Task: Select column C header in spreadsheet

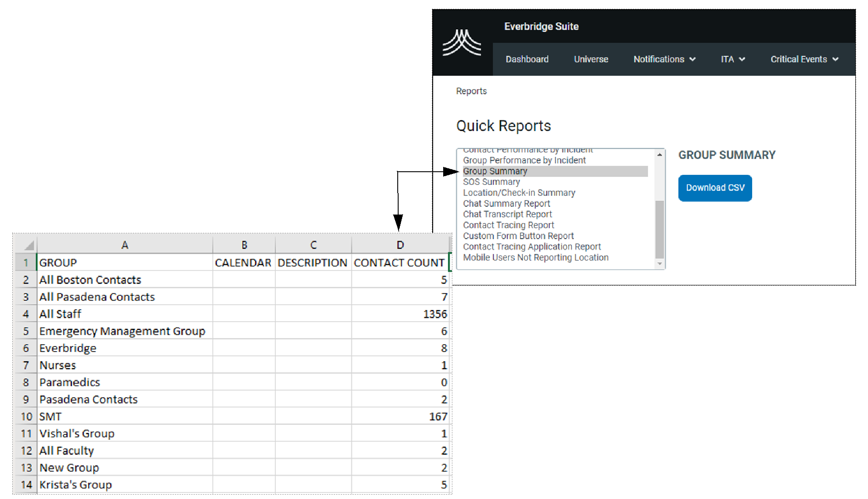Action: [313, 245]
